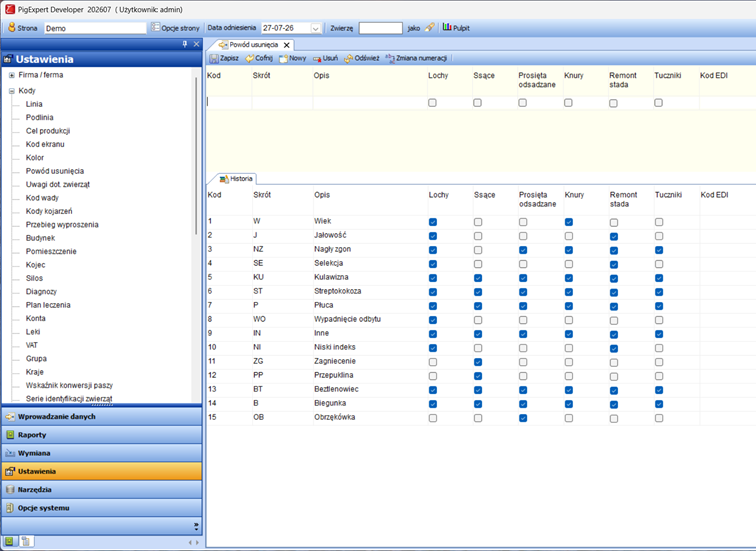Click the Opcje systemu section icon
756x551 pixels.
(10, 508)
